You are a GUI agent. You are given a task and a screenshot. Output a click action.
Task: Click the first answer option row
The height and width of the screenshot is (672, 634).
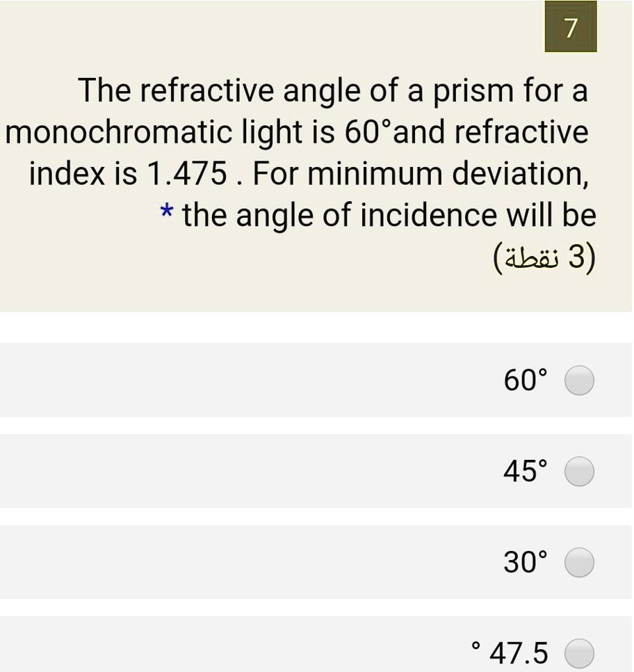pos(317,381)
